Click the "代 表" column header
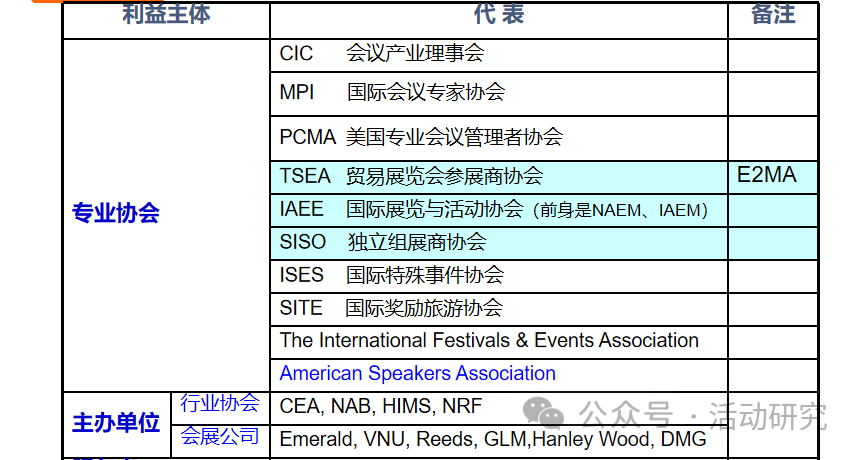Image resolution: width=861 pixels, height=460 pixels. 499,20
